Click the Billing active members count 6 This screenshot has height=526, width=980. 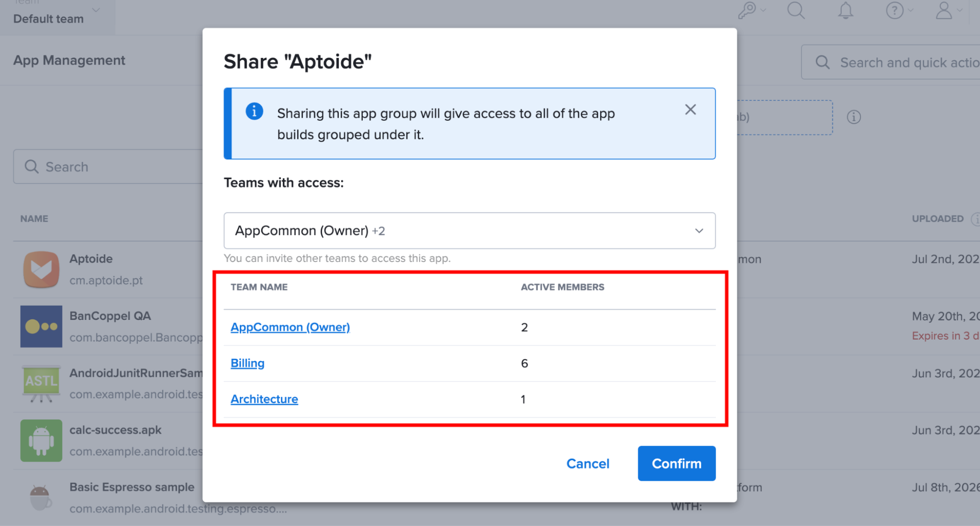coord(524,363)
